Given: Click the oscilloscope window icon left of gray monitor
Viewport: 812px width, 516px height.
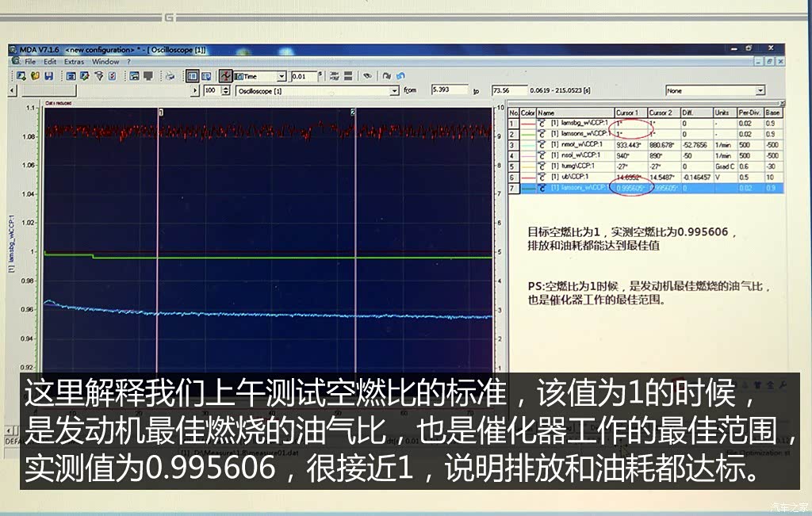Looking at the screenshot, I should point(135,76).
